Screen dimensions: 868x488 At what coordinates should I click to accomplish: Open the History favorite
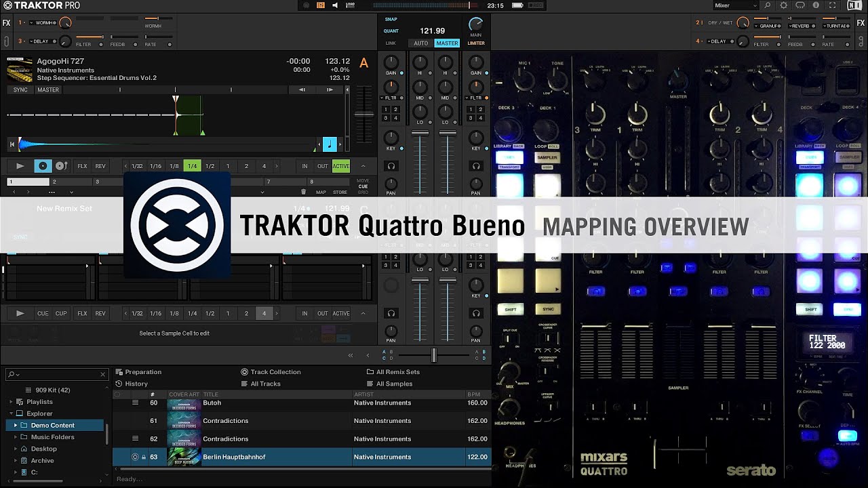coord(132,384)
